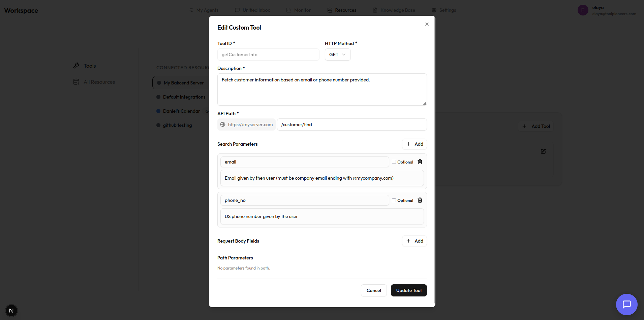
Task: Add a Request Body Field
Action: [x=414, y=241]
